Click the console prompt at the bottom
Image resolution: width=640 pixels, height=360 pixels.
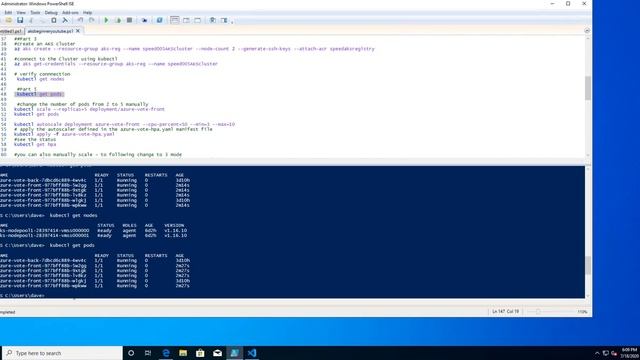point(22,296)
